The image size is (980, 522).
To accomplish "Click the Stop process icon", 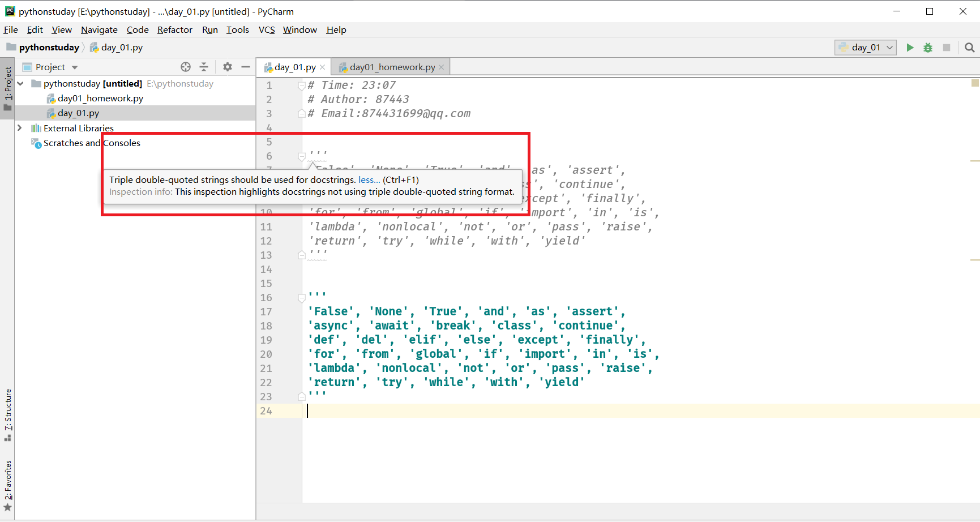I will coord(947,48).
